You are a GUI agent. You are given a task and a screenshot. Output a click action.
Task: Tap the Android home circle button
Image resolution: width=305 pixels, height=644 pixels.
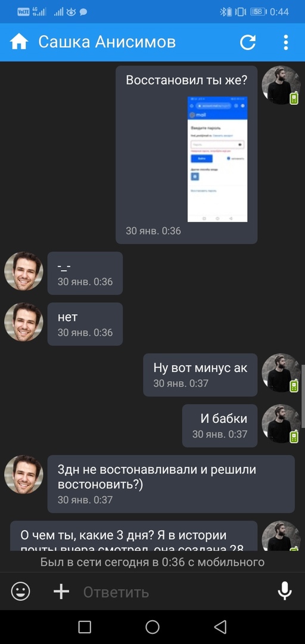click(x=152, y=627)
